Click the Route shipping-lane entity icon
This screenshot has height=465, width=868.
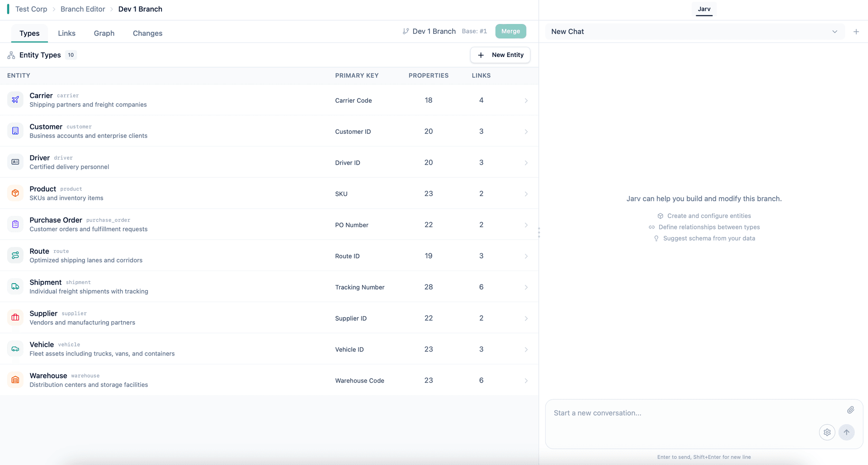(15, 255)
